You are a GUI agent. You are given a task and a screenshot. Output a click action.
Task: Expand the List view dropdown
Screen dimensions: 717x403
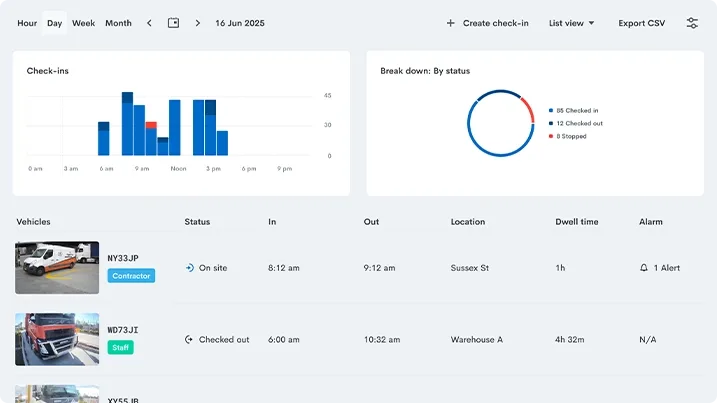click(572, 23)
